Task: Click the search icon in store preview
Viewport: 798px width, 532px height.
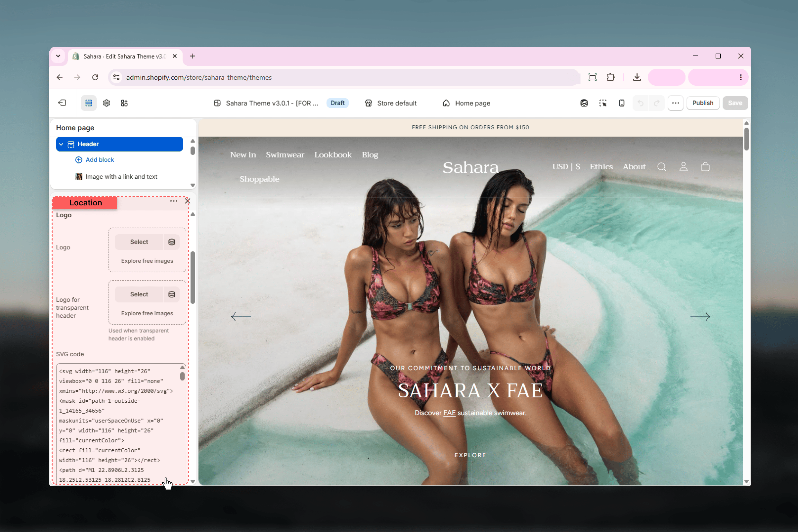Action: 661,167
